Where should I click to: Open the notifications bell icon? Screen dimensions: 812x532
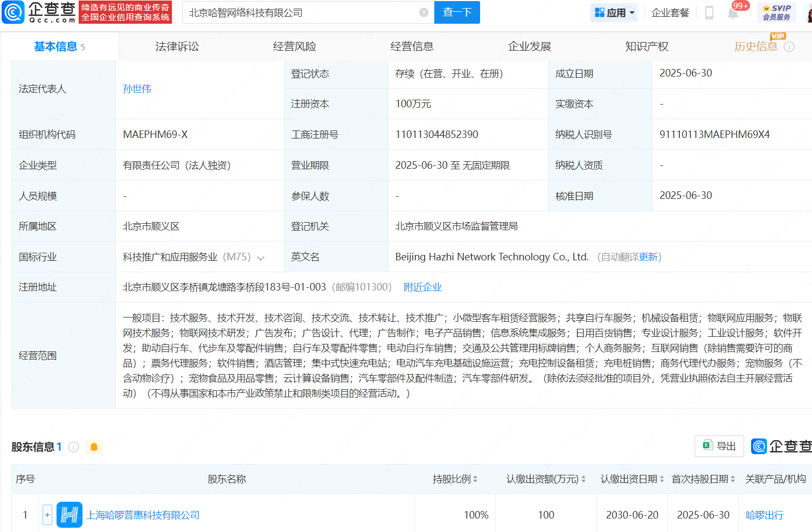click(733, 13)
